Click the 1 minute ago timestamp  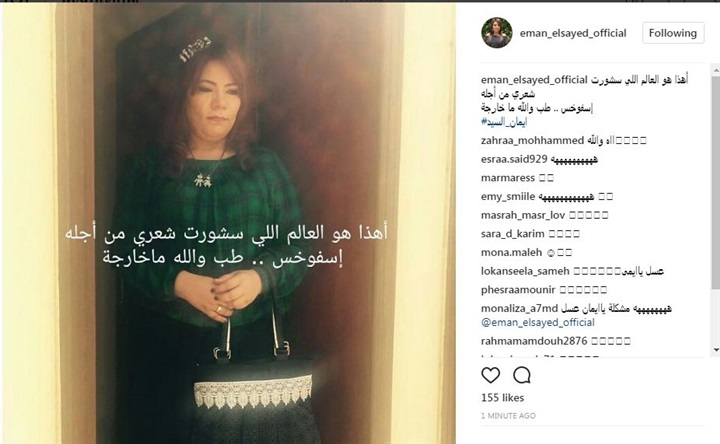(508, 416)
